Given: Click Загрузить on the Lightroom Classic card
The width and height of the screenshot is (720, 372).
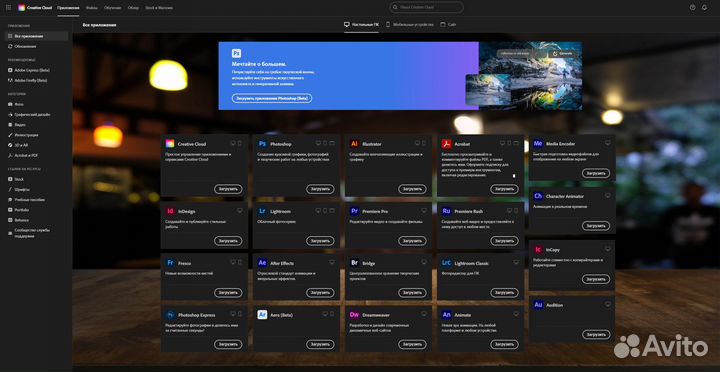Looking at the screenshot, I should point(504,293).
